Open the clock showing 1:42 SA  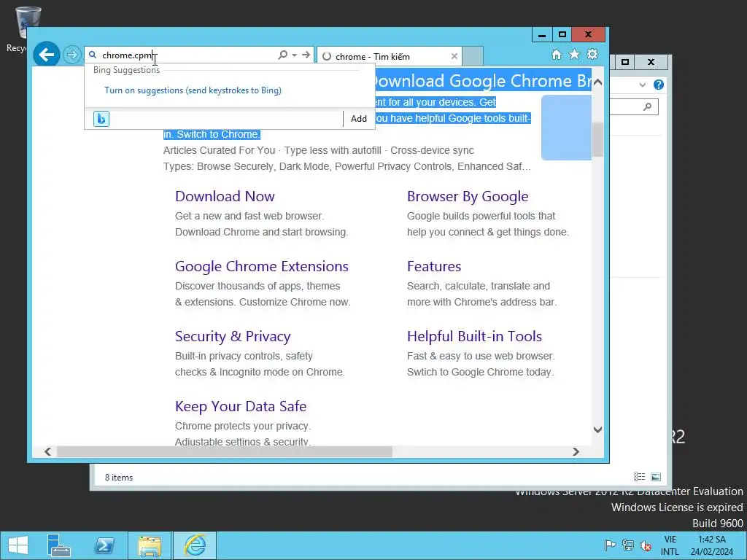(x=712, y=545)
